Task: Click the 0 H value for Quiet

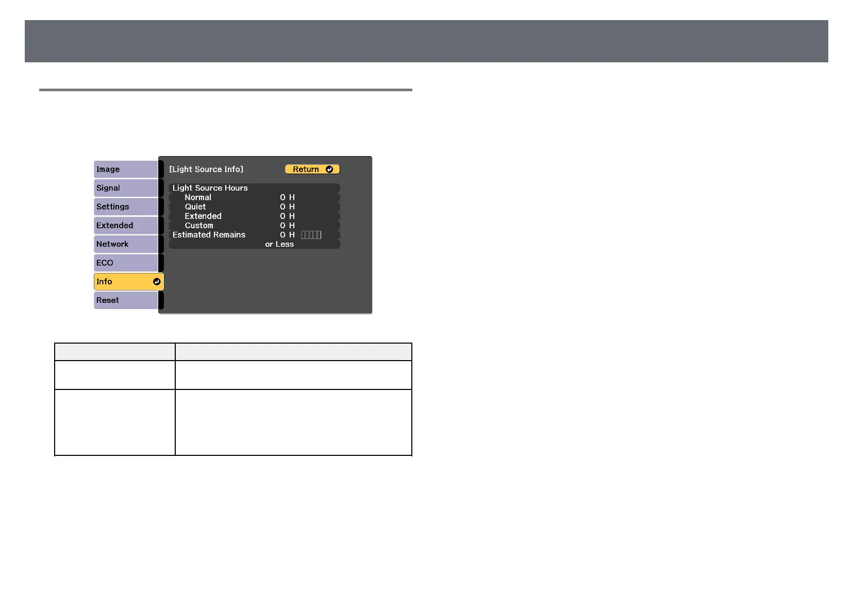Action: pyautogui.click(x=288, y=207)
